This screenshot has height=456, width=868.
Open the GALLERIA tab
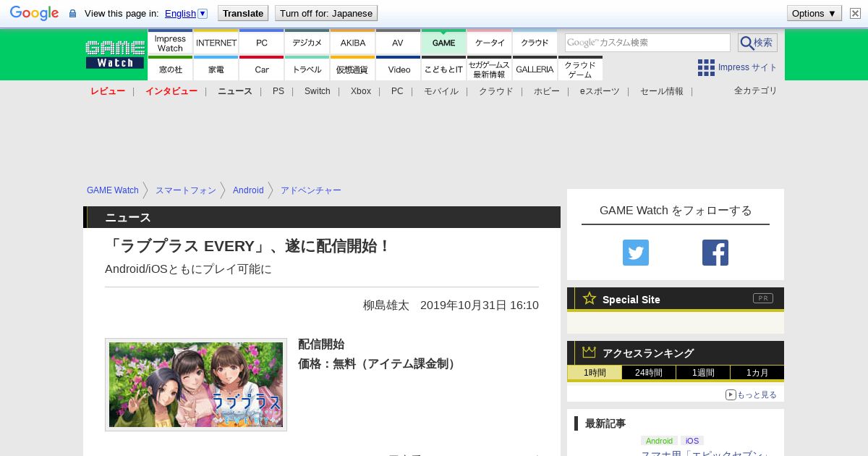(x=535, y=69)
